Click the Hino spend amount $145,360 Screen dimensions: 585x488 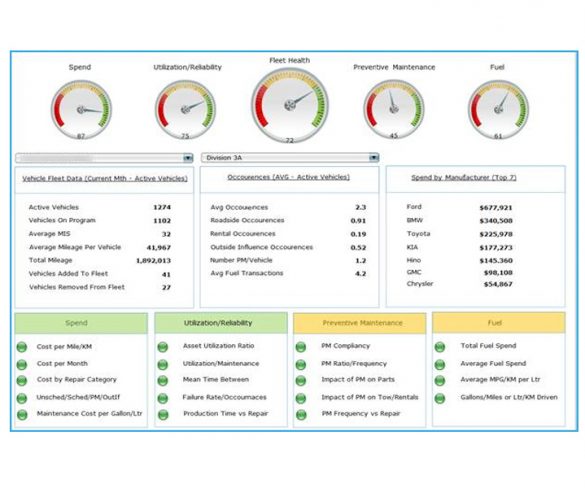pyautogui.click(x=496, y=261)
